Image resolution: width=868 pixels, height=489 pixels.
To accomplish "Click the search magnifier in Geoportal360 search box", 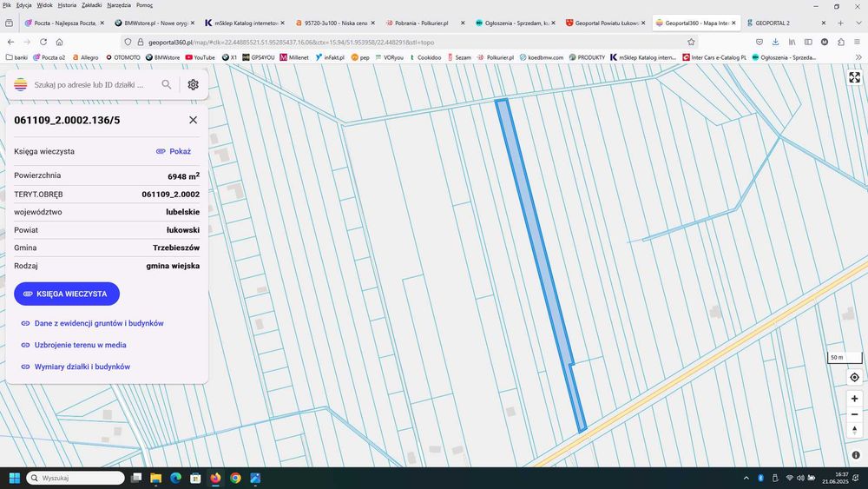I will 166,85.
